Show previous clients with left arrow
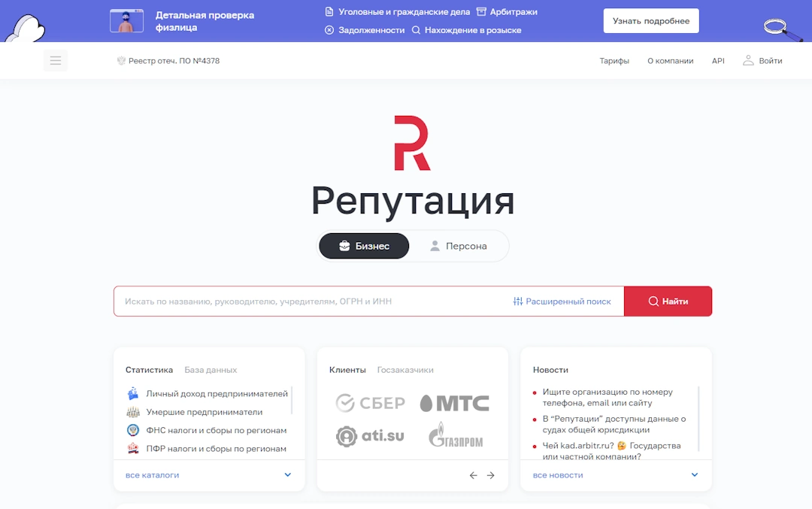 click(x=473, y=475)
